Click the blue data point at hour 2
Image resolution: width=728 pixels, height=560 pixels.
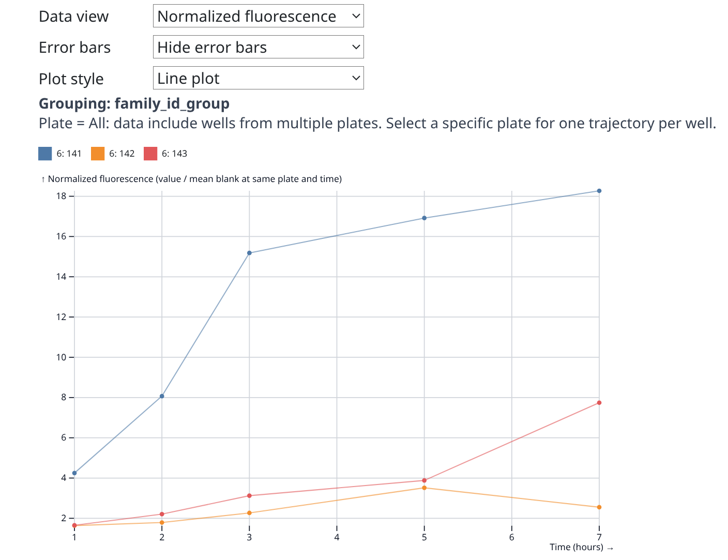click(x=162, y=396)
